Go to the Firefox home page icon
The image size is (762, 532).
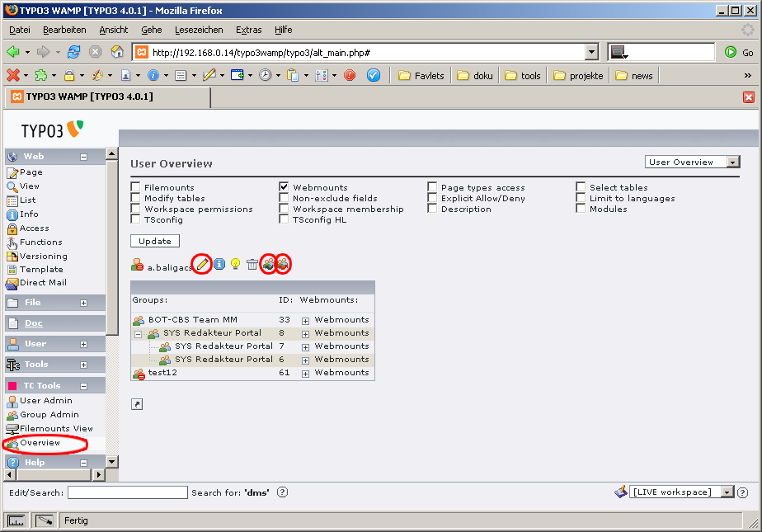coord(117,51)
